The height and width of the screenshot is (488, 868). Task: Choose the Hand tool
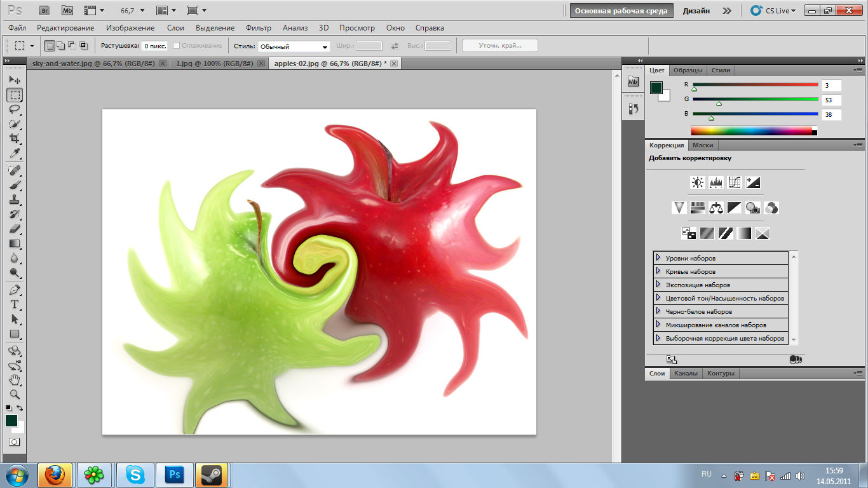[x=15, y=380]
